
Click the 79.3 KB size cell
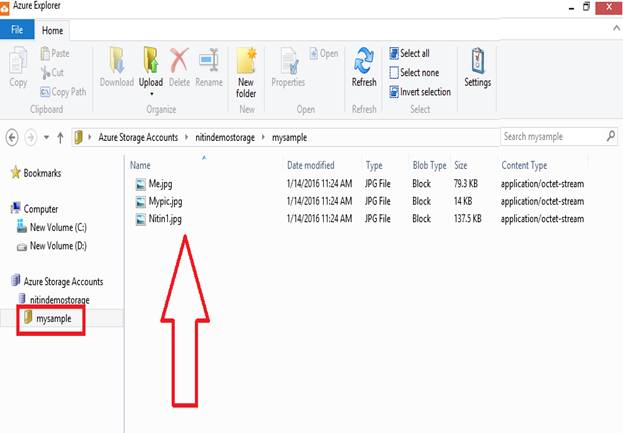[466, 184]
